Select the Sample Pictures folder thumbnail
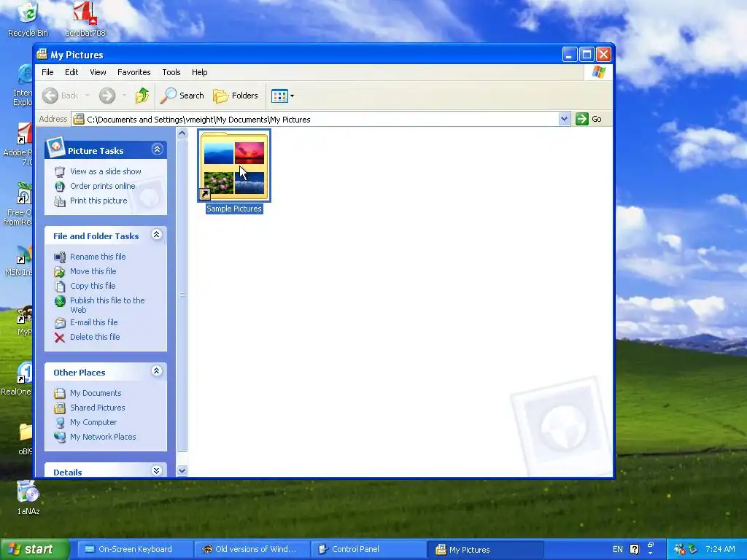 point(234,166)
